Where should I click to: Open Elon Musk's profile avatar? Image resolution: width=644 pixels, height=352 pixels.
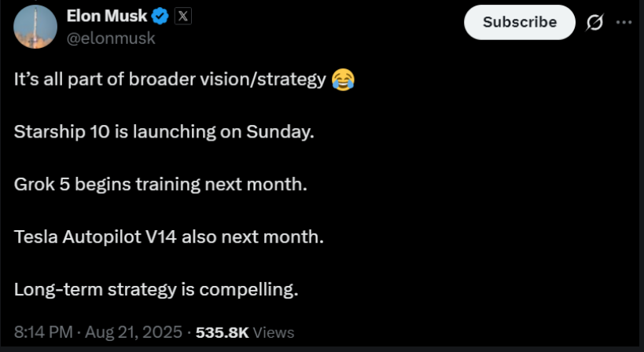(35, 27)
